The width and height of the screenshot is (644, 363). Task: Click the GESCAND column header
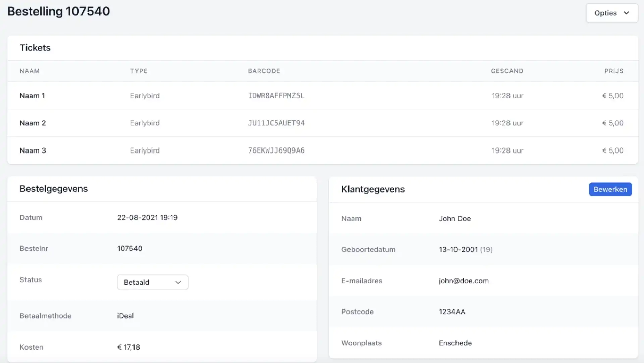pos(507,71)
